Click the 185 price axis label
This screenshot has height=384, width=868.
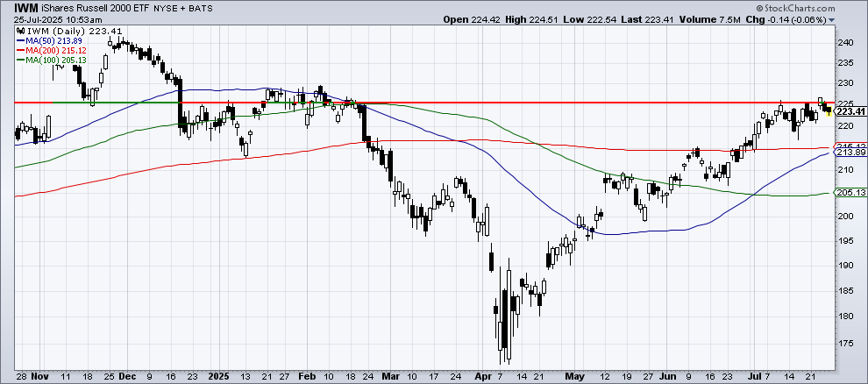(x=843, y=290)
